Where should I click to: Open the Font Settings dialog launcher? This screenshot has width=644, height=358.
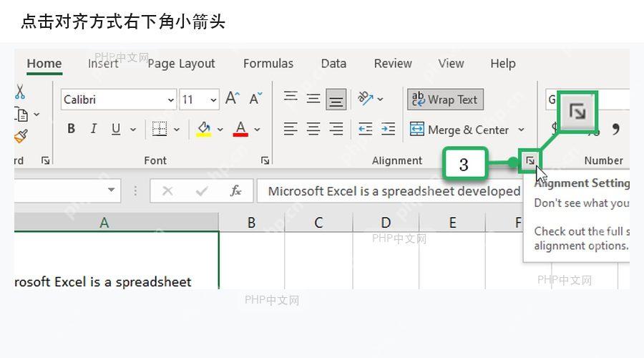265,160
